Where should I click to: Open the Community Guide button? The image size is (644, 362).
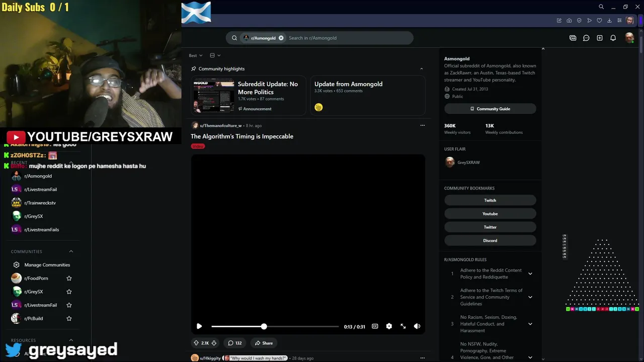point(490,109)
